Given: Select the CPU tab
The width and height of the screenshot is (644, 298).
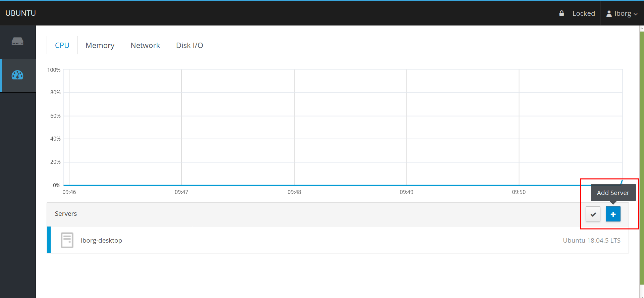Looking at the screenshot, I should [x=62, y=45].
